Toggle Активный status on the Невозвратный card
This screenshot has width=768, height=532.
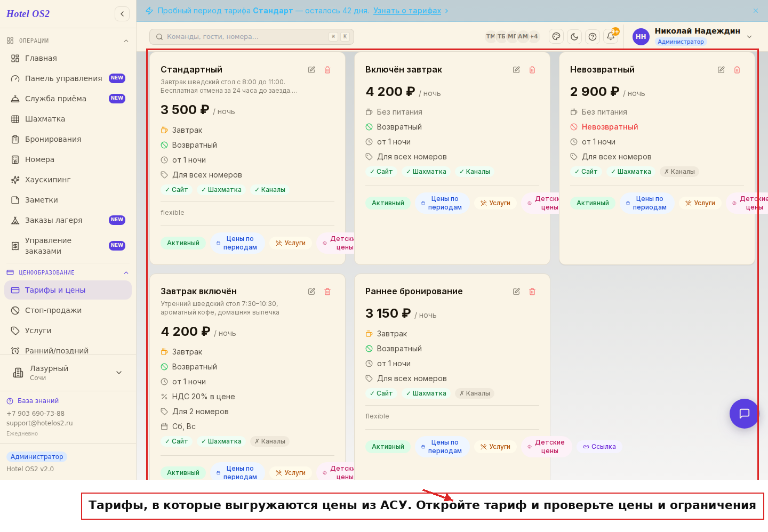[593, 203]
